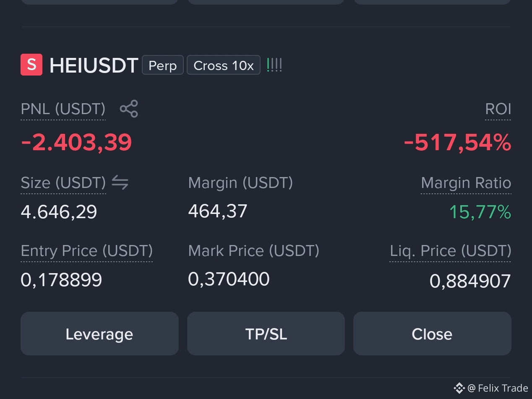Viewport: 532px width, 399px height.
Task: Click the Liq. Price (USDT) label
Action: (x=451, y=251)
